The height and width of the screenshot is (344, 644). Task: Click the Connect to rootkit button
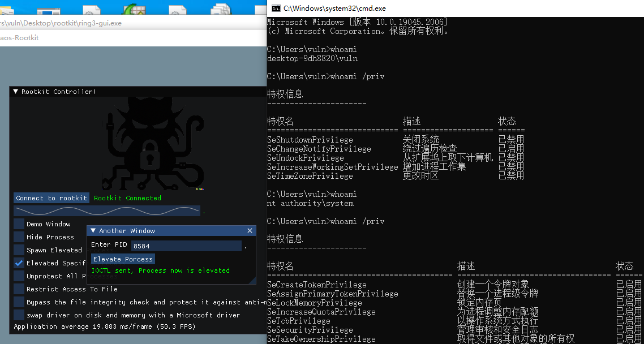tap(51, 198)
